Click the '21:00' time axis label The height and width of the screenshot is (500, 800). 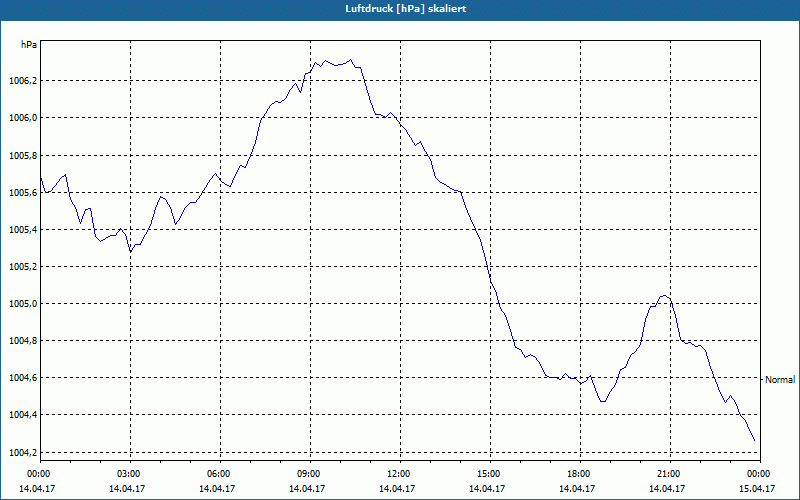pos(670,473)
